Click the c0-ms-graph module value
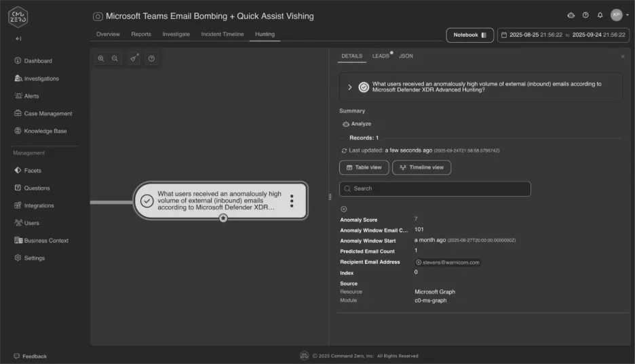This screenshot has width=635, height=364. [x=431, y=300]
